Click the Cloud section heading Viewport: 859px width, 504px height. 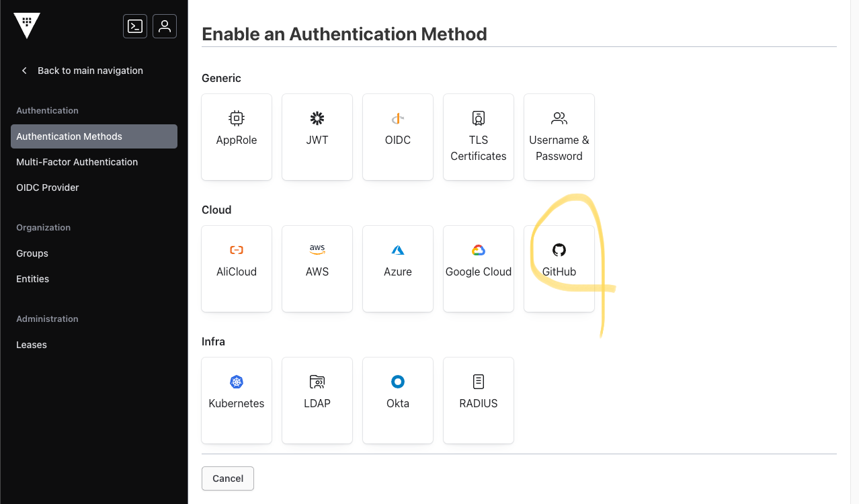tap(216, 210)
